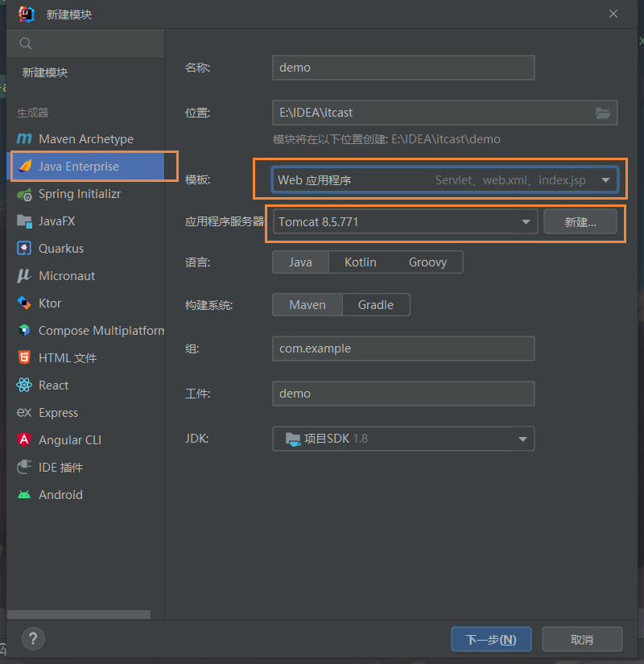The width and height of the screenshot is (644, 664).
Task: Pick the Ktor generator icon
Action: (x=24, y=303)
